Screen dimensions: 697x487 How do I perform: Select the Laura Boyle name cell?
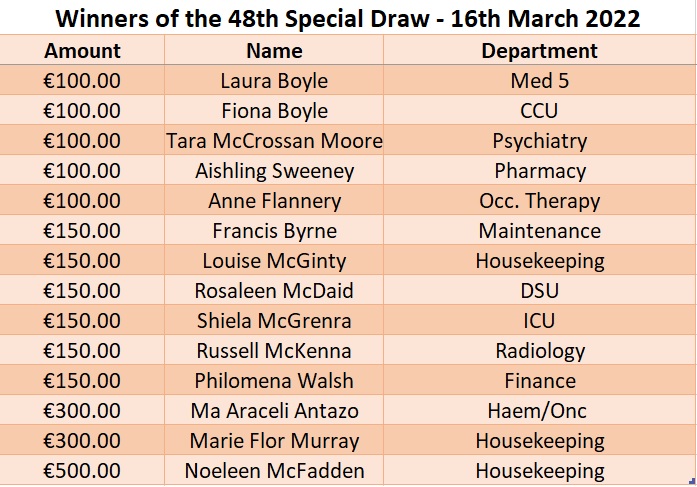[274, 81]
